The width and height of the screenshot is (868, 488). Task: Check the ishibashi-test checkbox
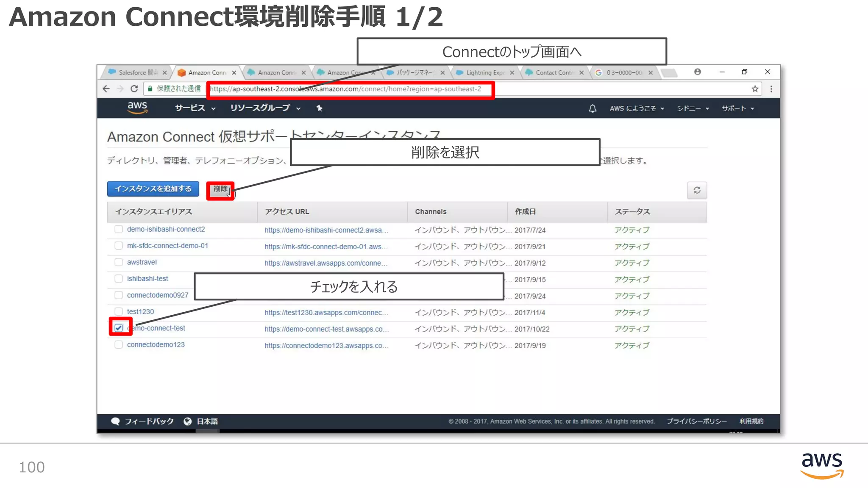click(x=119, y=279)
